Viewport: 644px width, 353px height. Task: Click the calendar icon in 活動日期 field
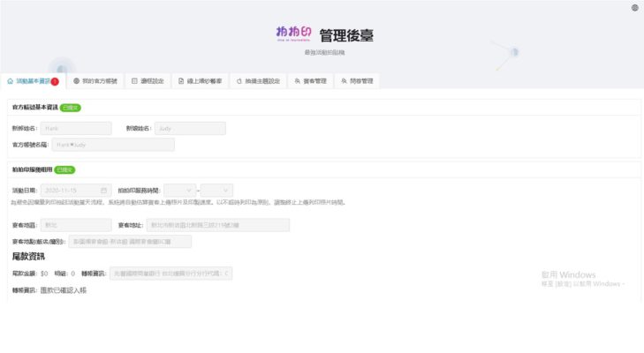tap(104, 190)
